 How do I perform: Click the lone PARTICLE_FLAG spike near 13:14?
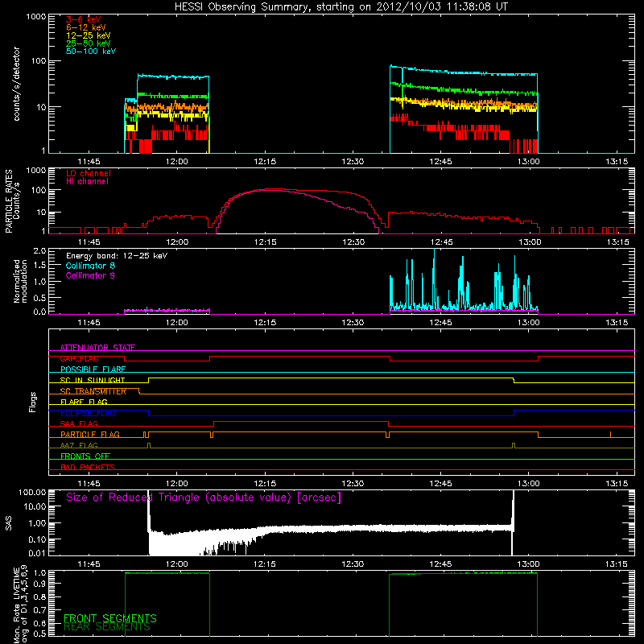click(x=610, y=435)
